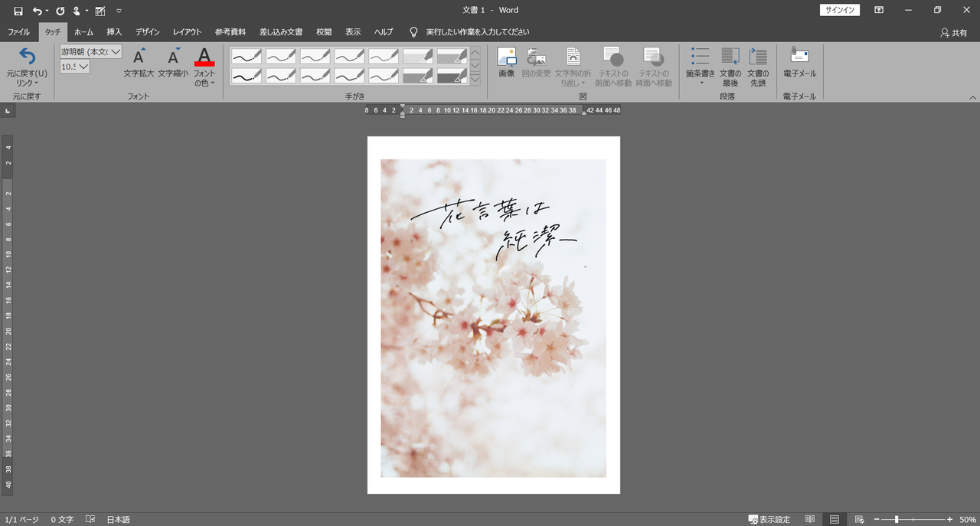The width and height of the screenshot is (980, 526).
Task: Click the Redo icon in the title bar
Action: (60, 11)
